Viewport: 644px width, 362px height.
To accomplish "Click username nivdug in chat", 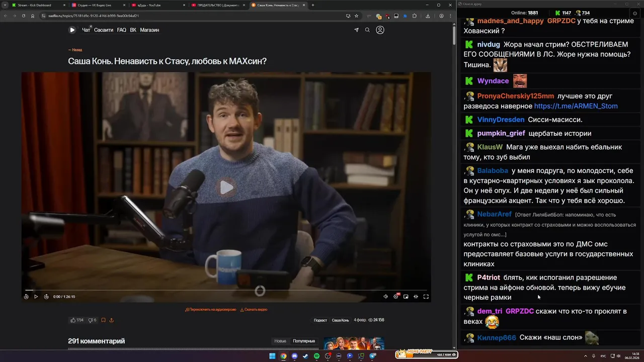I will (489, 44).
